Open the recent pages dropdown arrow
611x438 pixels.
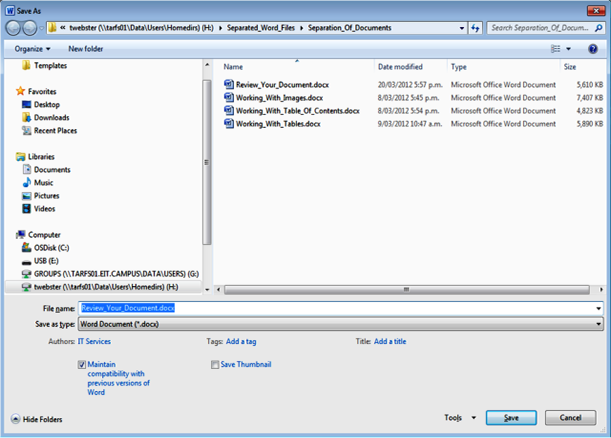click(41, 28)
